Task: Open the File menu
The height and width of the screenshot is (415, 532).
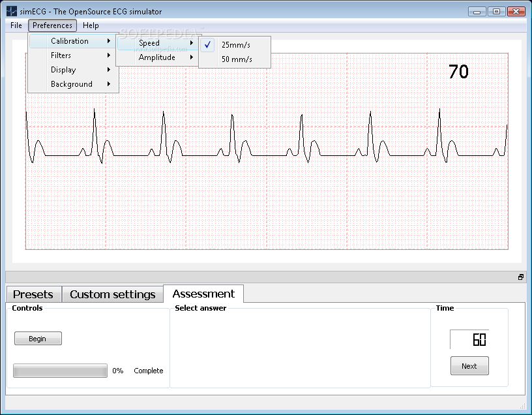Action: pos(16,25)
